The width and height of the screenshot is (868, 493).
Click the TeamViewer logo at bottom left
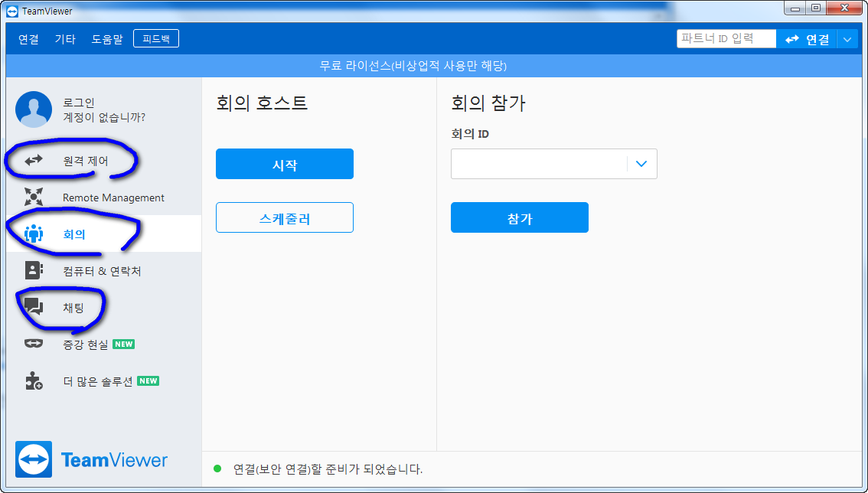[92, 459]
